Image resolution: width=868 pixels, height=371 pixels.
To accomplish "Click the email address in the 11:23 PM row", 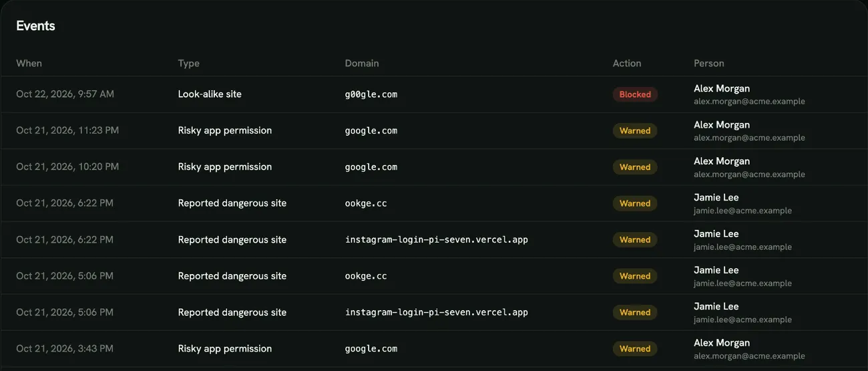I will [x=749, y=138].
